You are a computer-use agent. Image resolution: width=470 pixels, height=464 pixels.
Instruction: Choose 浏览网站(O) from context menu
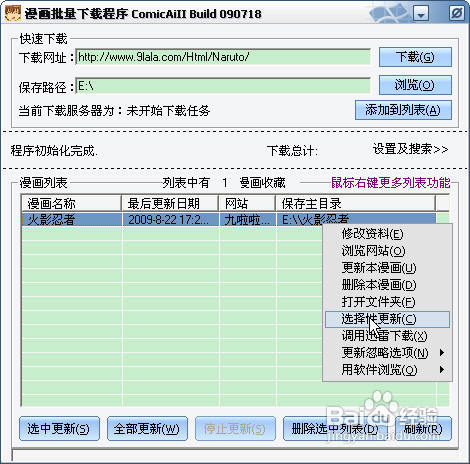pos(387,251)
